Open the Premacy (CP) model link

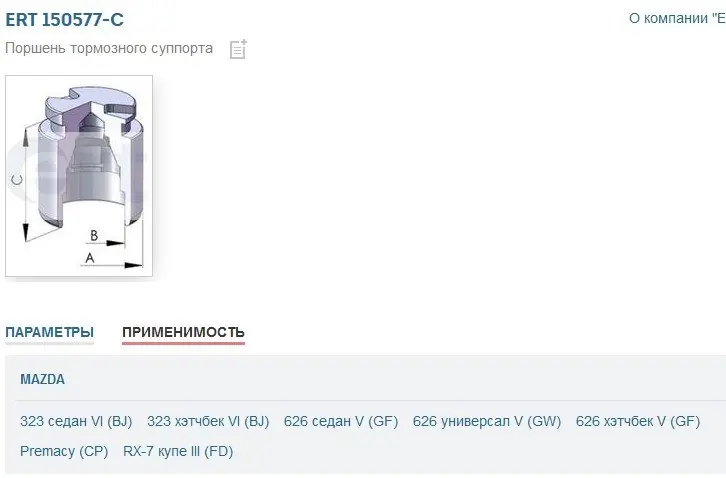click(x=64, y=451)
